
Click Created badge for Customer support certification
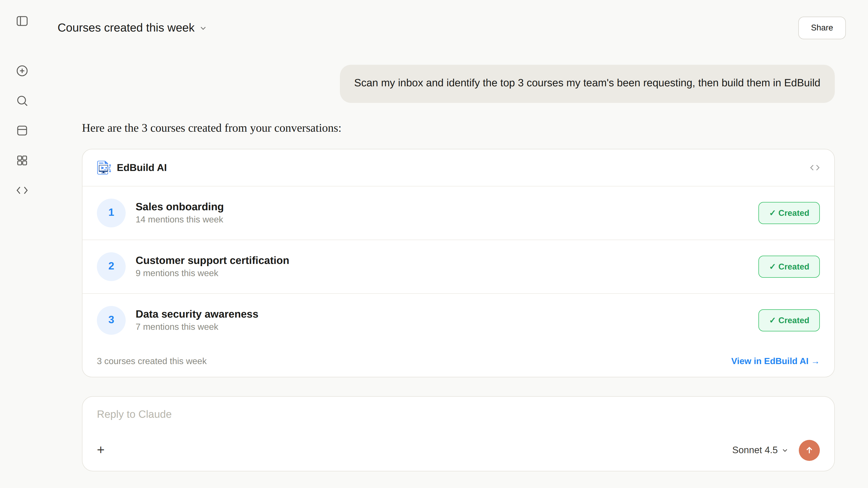pos(789,267)
